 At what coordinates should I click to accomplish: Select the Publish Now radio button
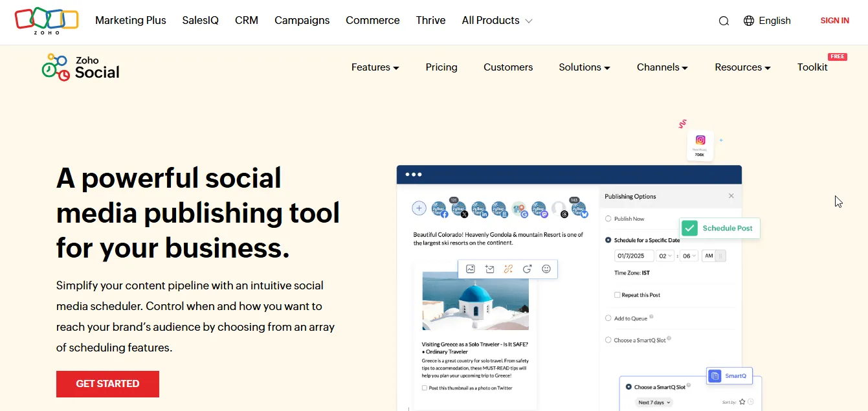click(x=608, y=219)
